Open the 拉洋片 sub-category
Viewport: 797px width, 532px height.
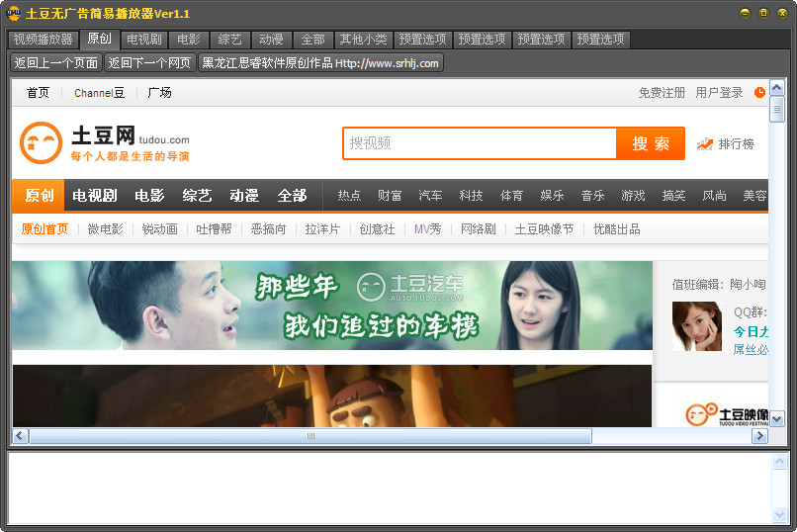322,229
